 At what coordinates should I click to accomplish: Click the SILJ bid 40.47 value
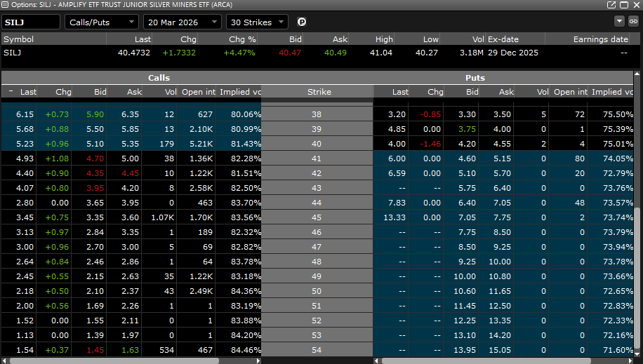click(290, 53)
